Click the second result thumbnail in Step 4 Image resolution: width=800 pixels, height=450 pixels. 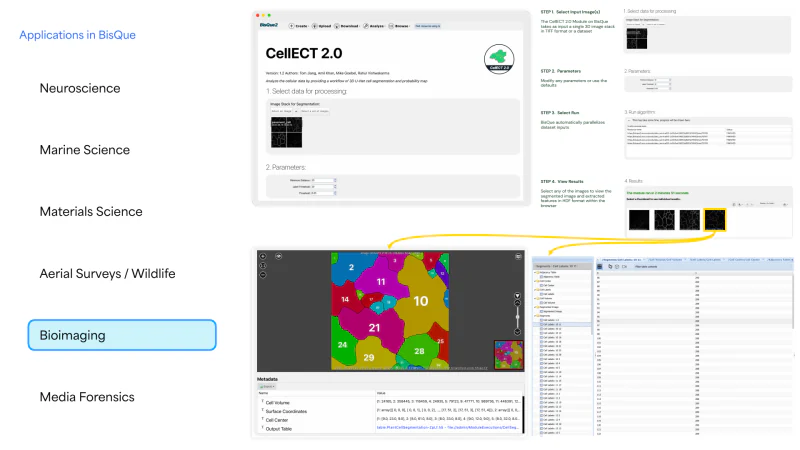point(664,220)
